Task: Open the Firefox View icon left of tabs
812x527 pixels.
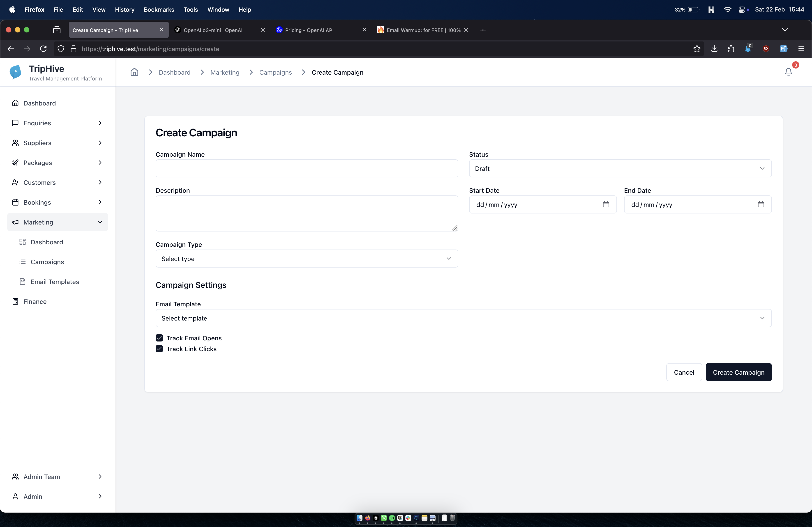Action: coord(57,30)
